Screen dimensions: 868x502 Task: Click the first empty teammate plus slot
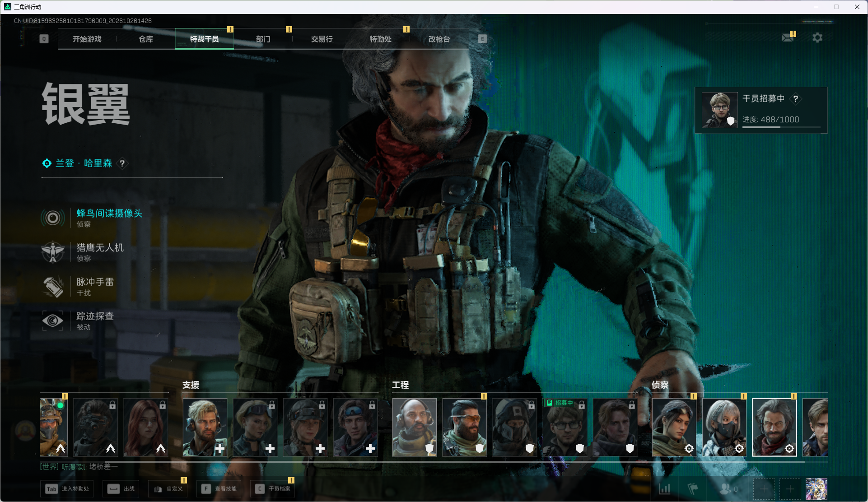pos(764,489)
